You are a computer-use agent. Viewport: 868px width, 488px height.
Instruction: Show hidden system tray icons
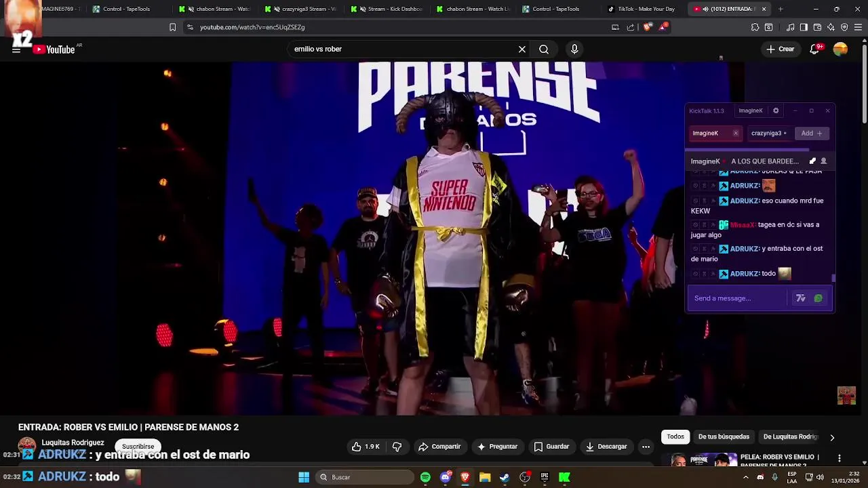745,477
